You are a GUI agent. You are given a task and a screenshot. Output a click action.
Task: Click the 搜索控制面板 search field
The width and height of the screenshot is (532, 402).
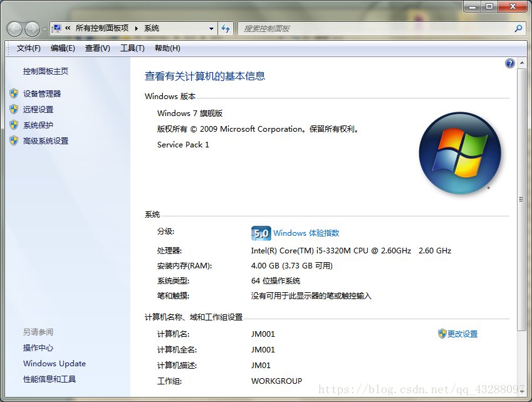click(x=376, y=29)
